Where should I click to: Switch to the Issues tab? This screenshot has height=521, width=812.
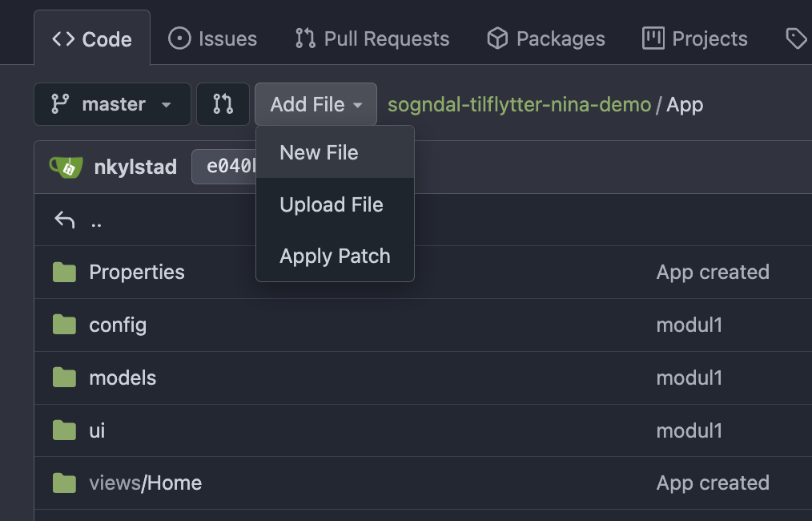pos(213,39)
